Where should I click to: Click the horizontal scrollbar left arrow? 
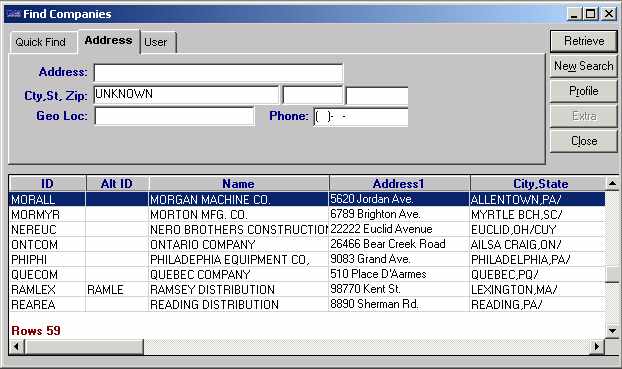(17, 346)
